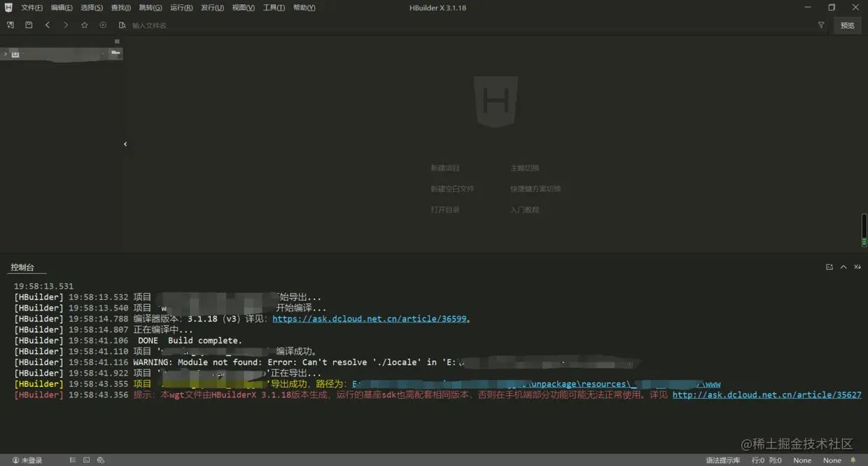
Task: Click the notification bell in status bar
Action: pos(853,460)
